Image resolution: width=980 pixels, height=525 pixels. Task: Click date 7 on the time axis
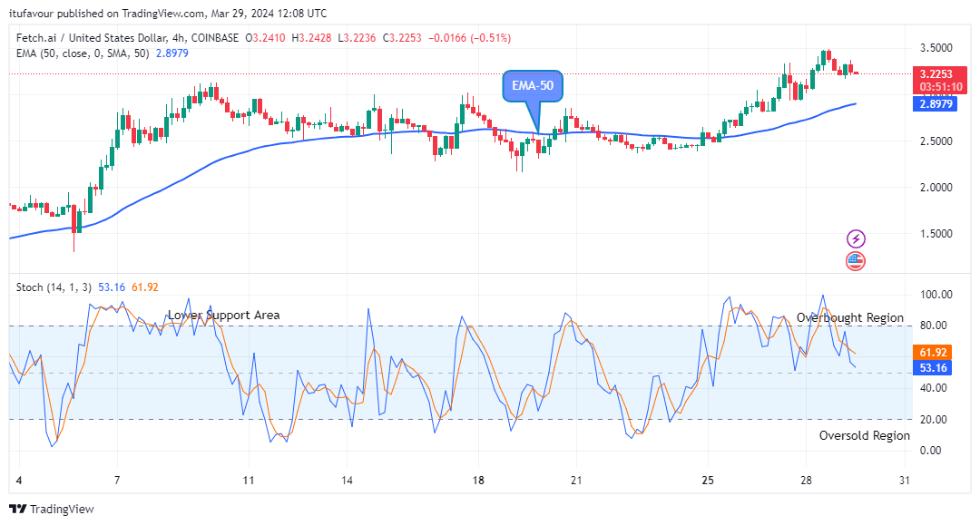pos(117,480)
